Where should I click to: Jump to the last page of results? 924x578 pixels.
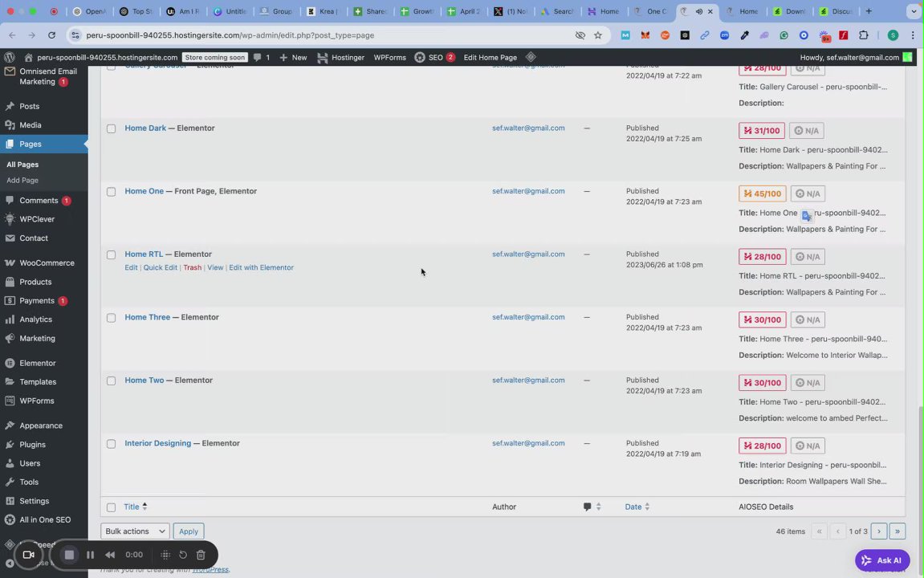coord(897,531)
